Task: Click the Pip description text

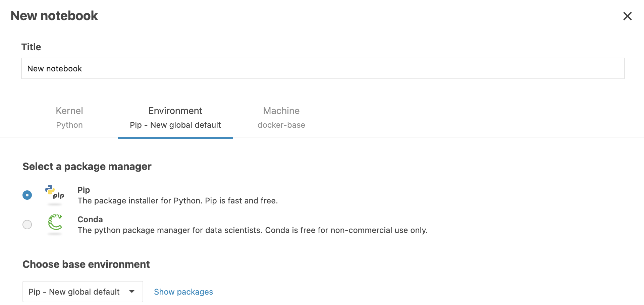Action: [x=178, y=201]
